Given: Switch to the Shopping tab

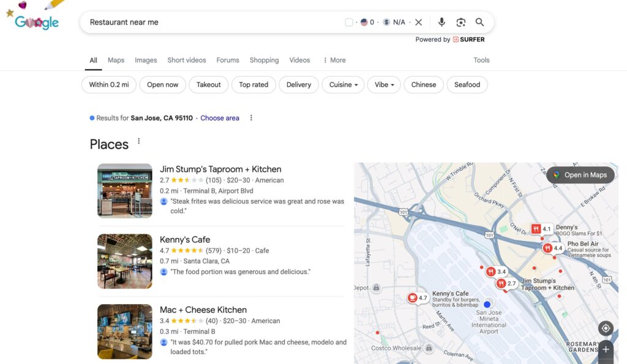Looking at the screenshot, I should pyautogui.click(x=264, y=61).
